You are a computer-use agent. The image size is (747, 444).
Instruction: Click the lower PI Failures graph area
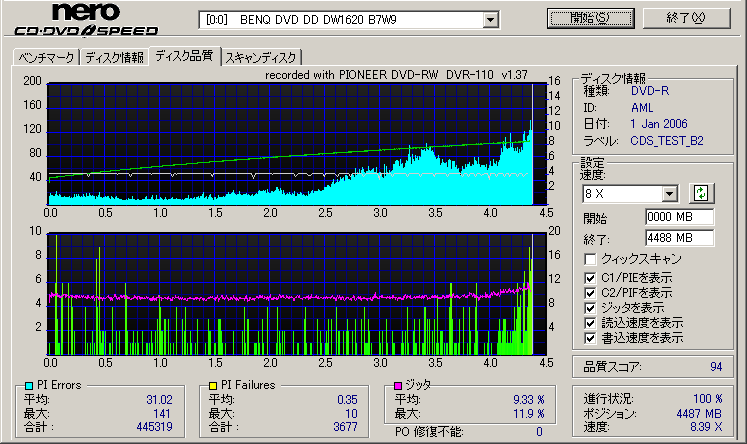coord(297,294)
